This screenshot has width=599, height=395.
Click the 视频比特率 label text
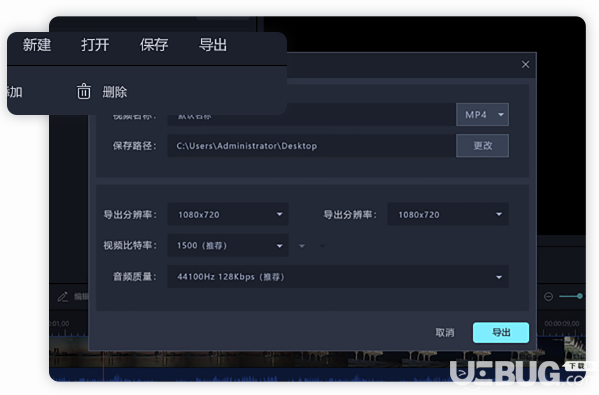(130, 245)
